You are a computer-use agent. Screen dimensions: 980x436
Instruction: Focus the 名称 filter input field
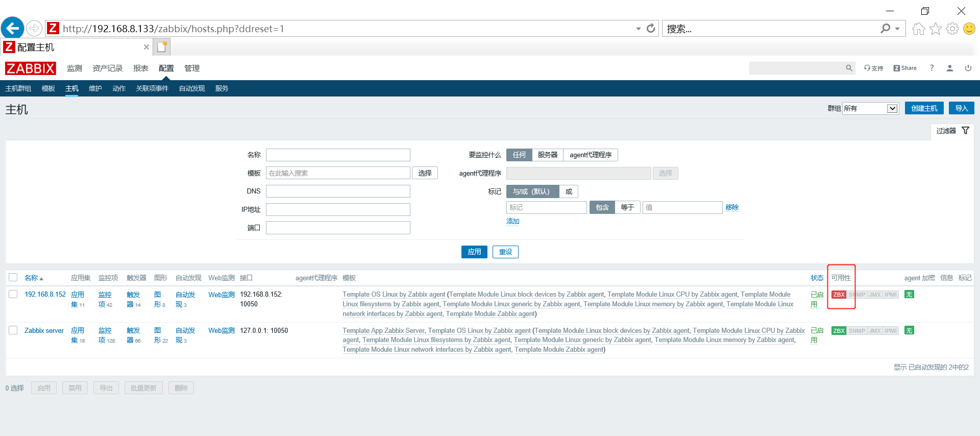[x=338, y=155]
